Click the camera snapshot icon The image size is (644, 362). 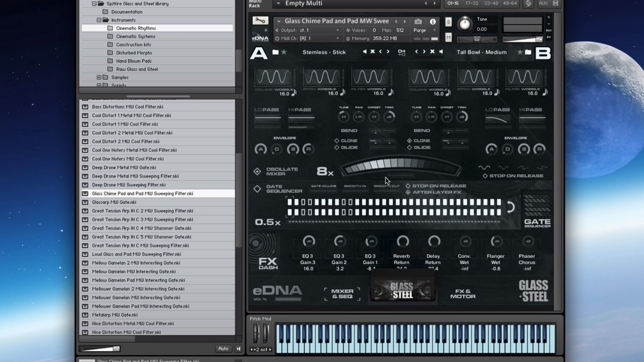tap(418, 21)
